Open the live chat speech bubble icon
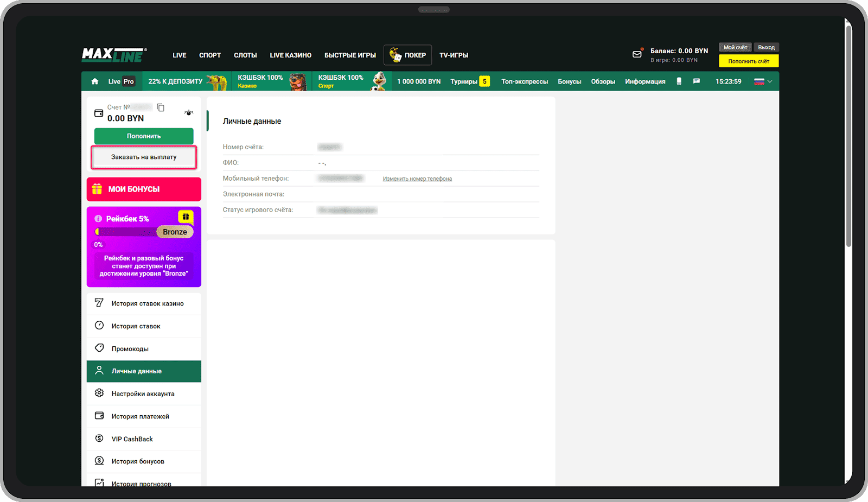Viewport: 868px width, 502px height. point(697,81)
